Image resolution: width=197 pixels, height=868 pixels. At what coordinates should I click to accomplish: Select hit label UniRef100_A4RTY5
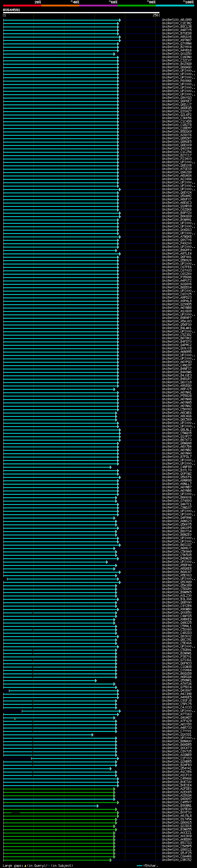pos(177,30)
